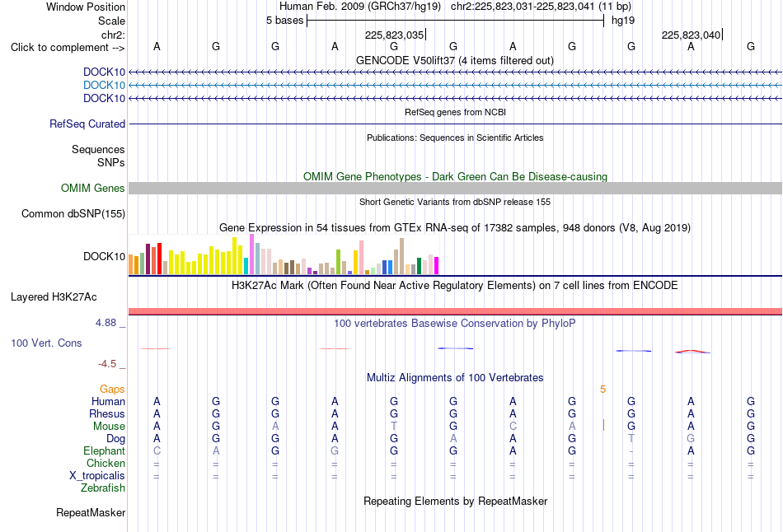Click the orange Gaps row label
The image size is (783, 532).
(112, 389)
